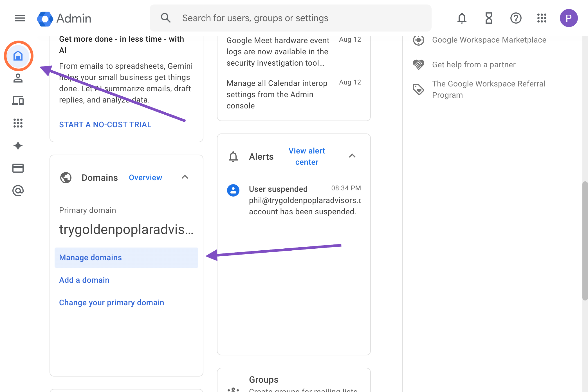588x392 pixels.
Task: Open START A NO-COST TRIAL link
Action: [x=105, y=124]
